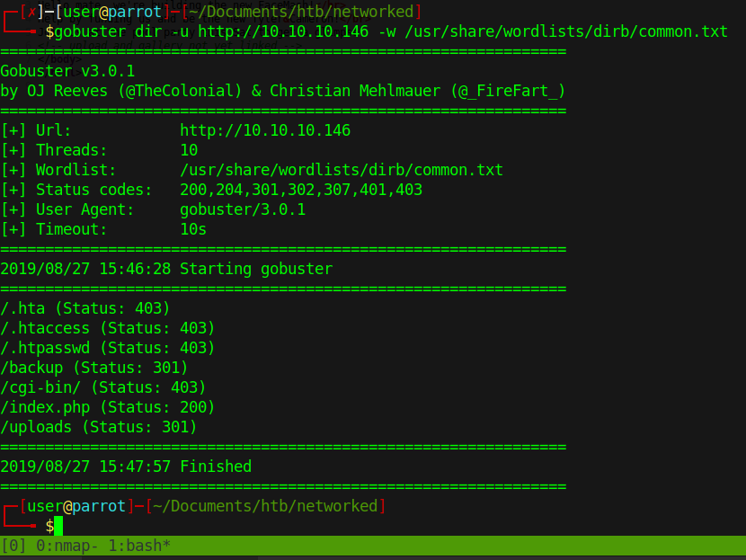The height and width of the screenshot is (560, 746).
Task: Select the /uploads result line
Action: (99, 427)
